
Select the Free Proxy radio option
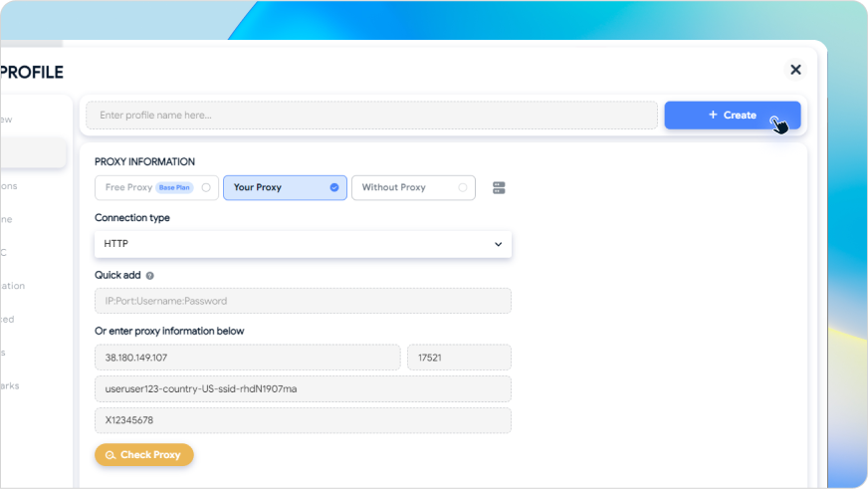point(156,188)
